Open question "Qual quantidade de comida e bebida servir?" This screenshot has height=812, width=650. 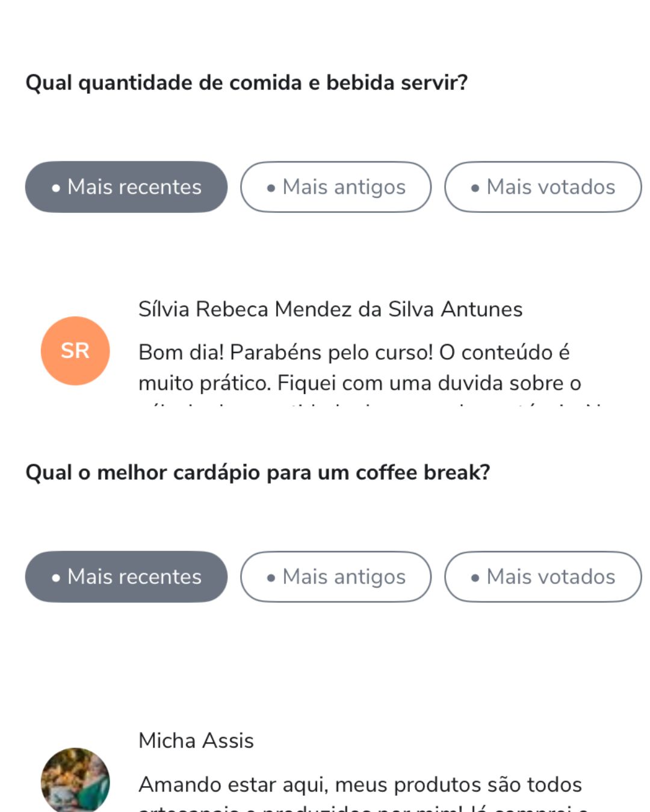[x=247, y=82]
